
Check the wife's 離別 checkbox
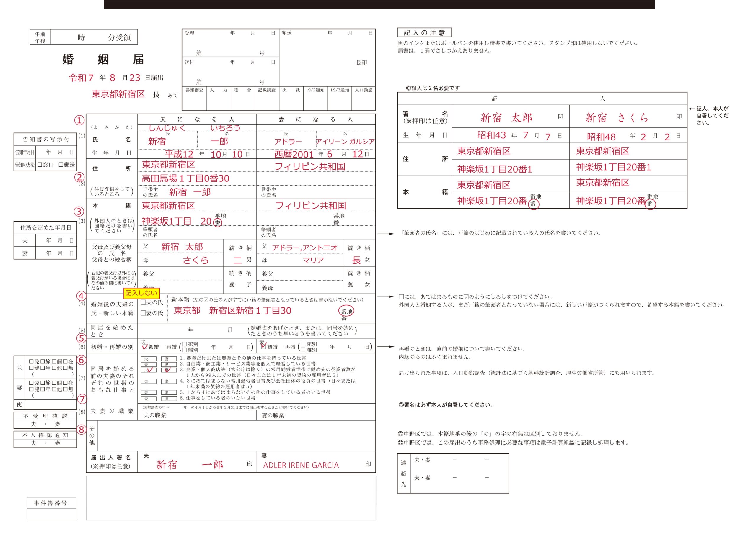303,350
